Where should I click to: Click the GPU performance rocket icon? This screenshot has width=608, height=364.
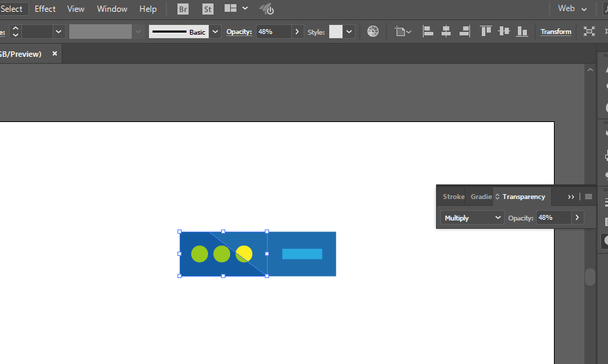(x=267, y=9)
